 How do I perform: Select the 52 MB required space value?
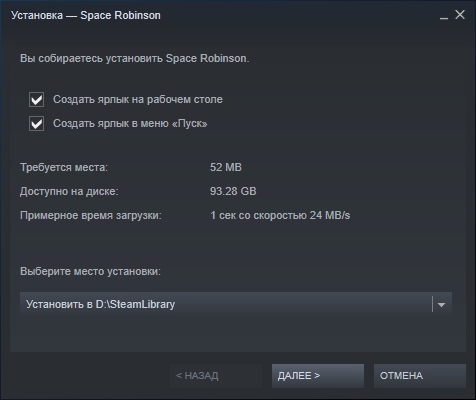[x=226, y=167]
